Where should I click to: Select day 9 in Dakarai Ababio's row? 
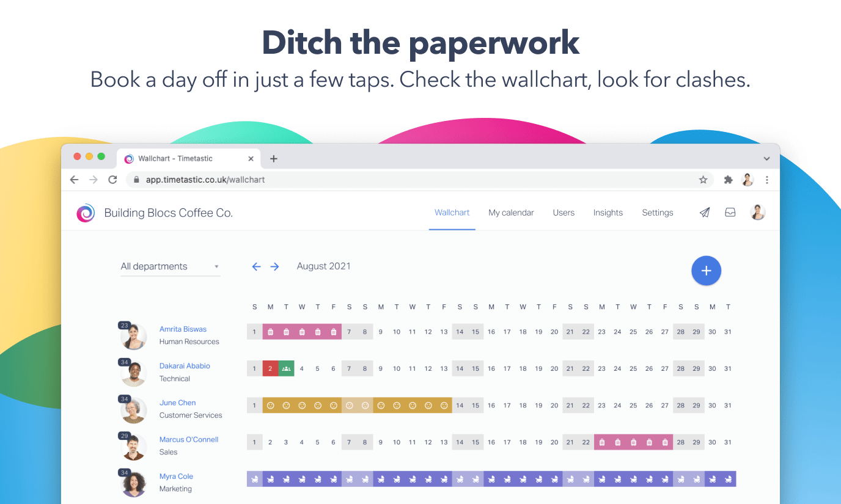point(381,368)
